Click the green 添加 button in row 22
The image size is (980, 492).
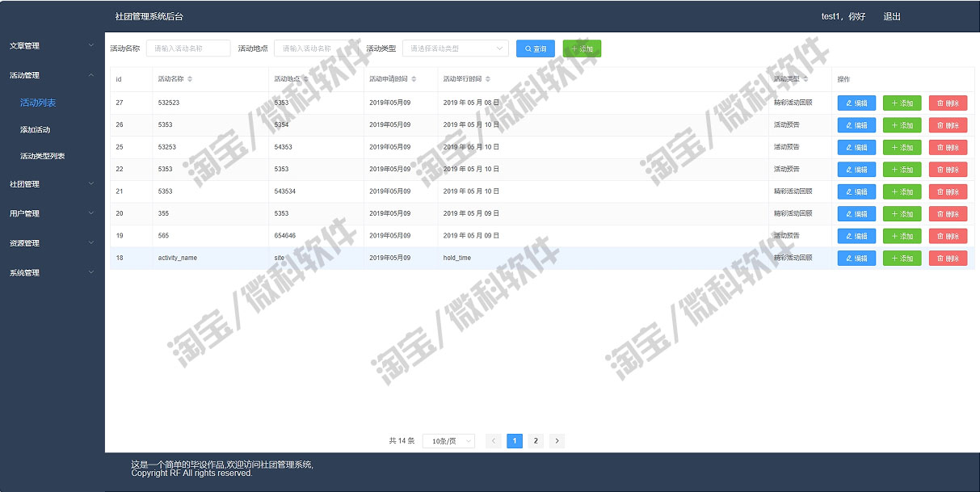[902, 170]
